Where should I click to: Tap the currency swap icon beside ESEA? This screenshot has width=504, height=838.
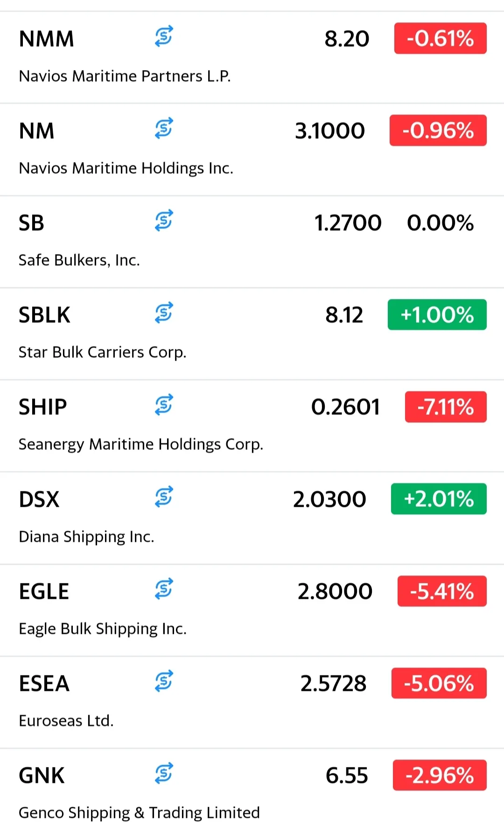tap(164, 681)
